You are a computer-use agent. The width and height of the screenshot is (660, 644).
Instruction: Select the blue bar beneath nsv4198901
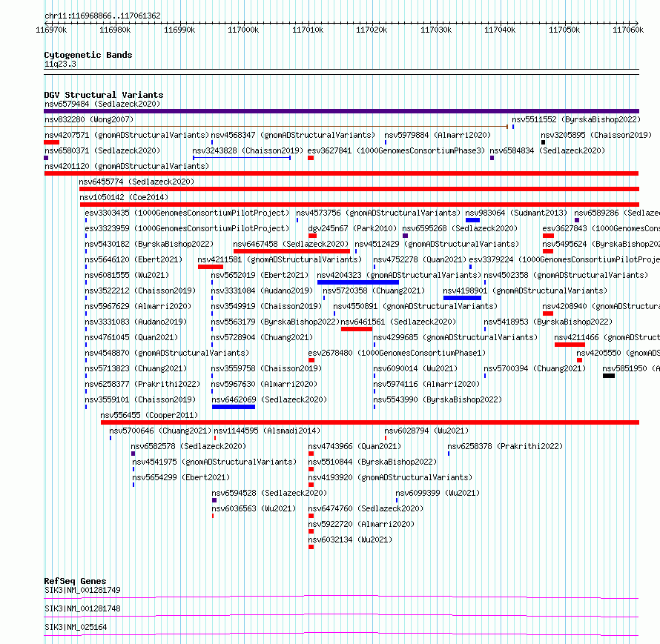tap(462, 298)
